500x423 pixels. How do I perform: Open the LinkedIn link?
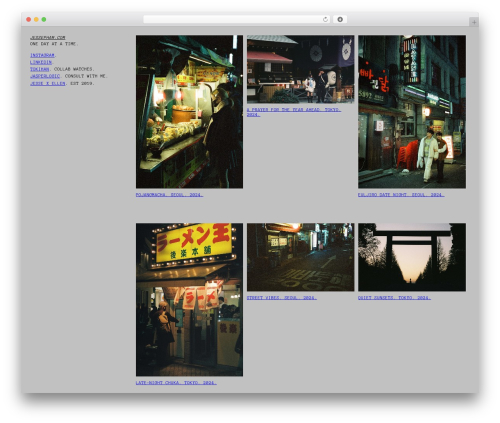coord(41,62)
